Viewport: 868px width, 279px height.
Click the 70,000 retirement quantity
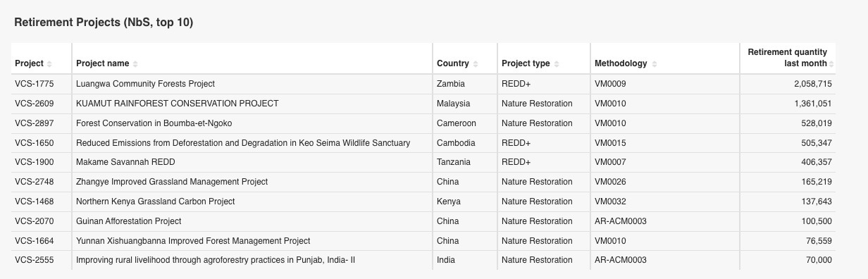coord(819,260)
